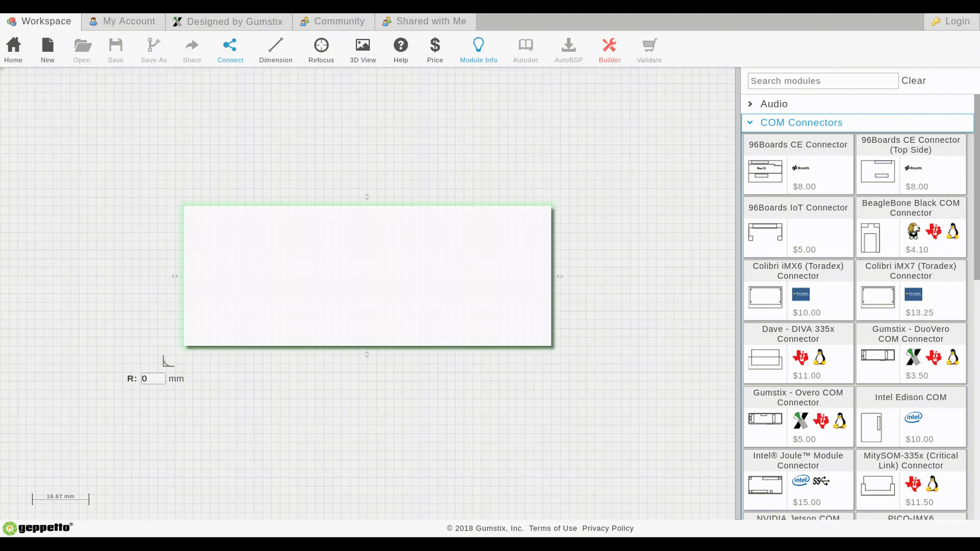Screen dimensions: 980x551
Task: Toggle the Module Info lightbulb
Action: [479, 50]
